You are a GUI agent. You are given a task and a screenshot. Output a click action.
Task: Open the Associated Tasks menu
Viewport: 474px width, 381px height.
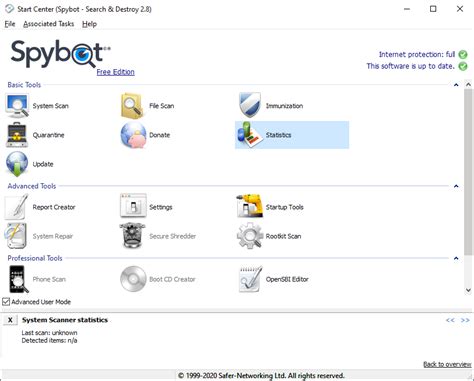[x=48, y=24]
